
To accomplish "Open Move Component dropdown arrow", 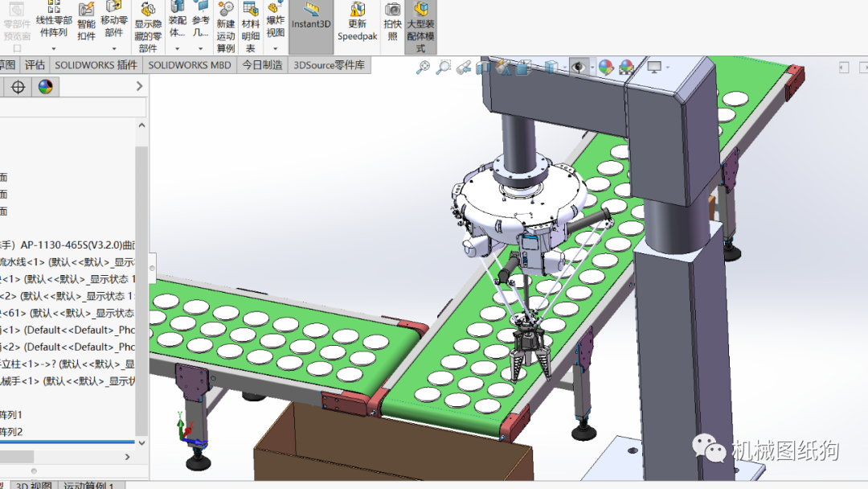I will coord(113,49).
